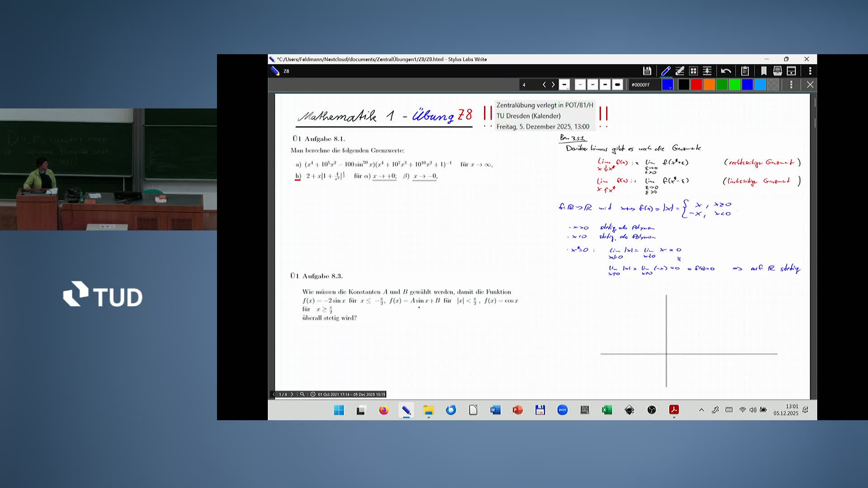
Task: Save the Z8 document with the floppy icon
Action: (x=647, y=71)
